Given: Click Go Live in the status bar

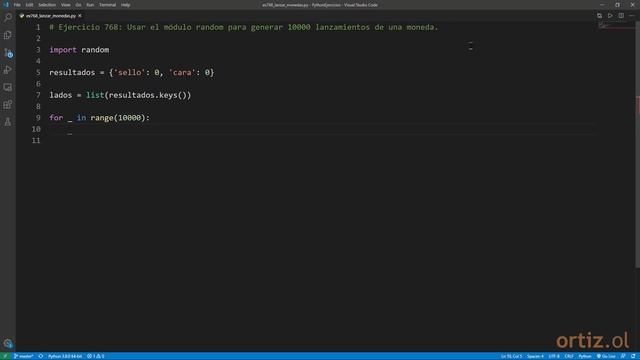Looking at the screenshot, I should point(606,356).
